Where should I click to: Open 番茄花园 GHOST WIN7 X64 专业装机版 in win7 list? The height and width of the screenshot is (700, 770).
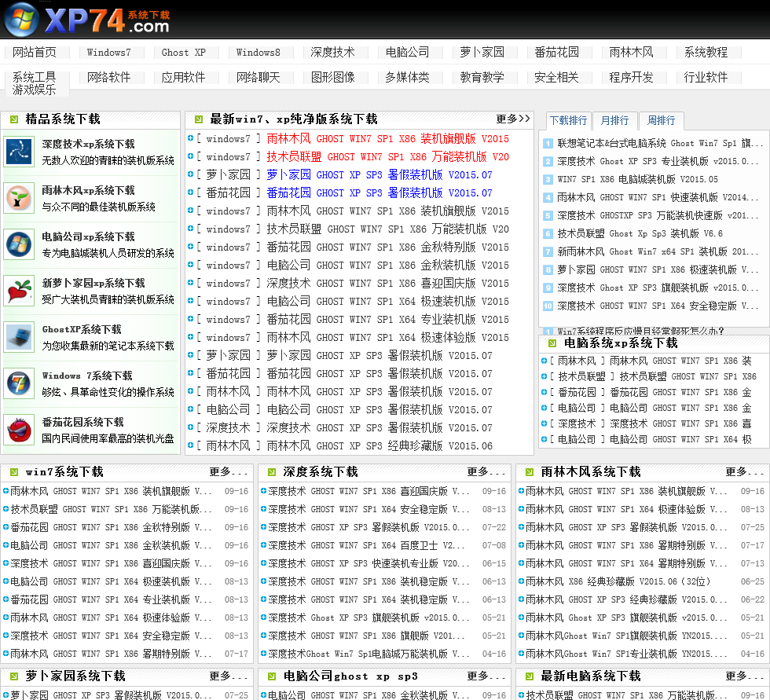pyautogui.click(x=111, y=600)
